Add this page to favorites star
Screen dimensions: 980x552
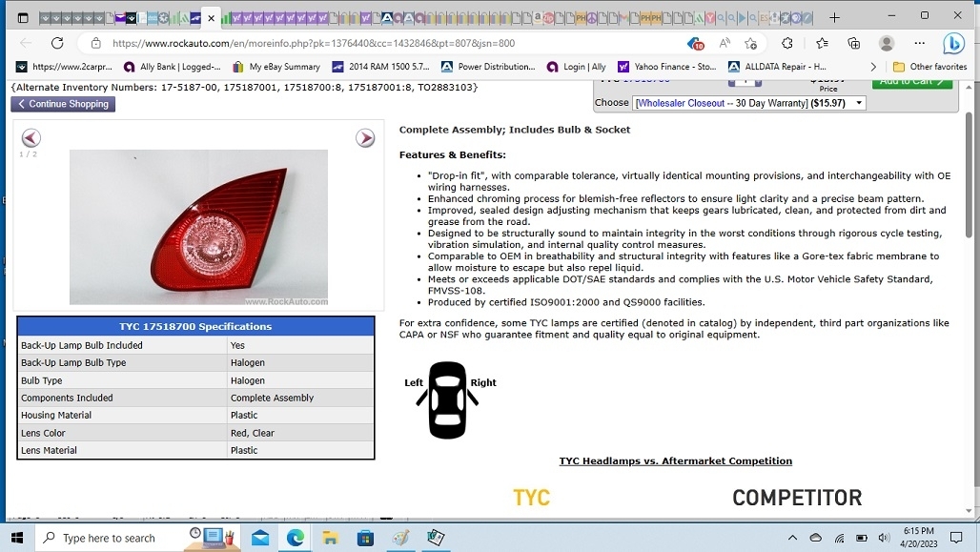pos(751,43)
